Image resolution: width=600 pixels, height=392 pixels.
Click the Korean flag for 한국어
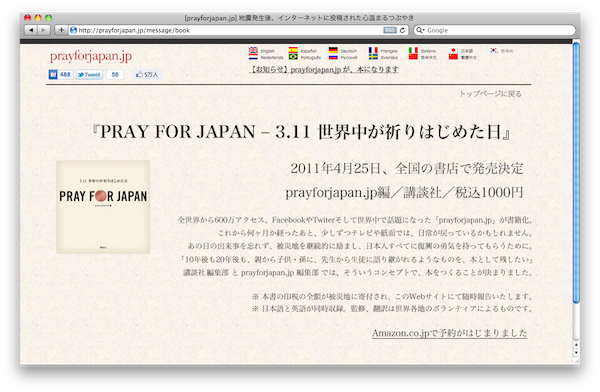(x=494, y=51)
